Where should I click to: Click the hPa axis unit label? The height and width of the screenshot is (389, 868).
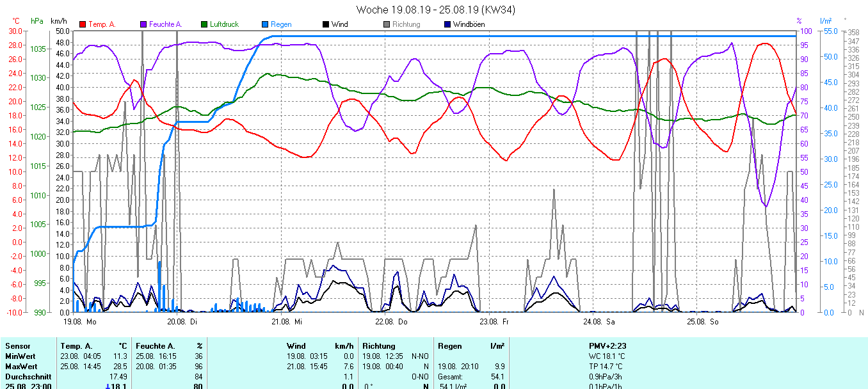(x=37, y=21)
